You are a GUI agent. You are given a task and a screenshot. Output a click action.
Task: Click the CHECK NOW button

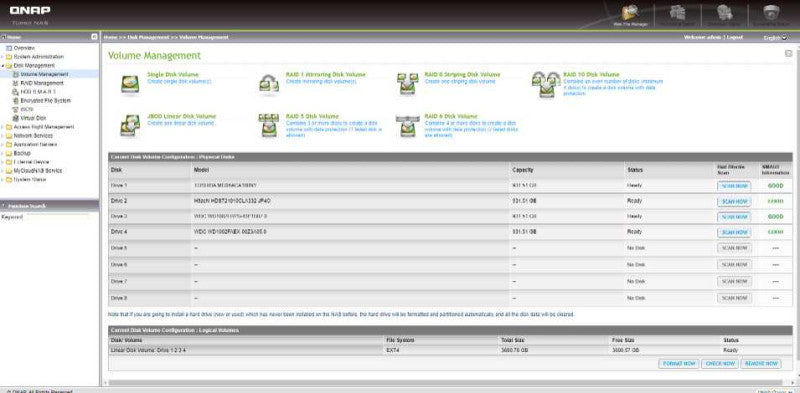coord(720,363)
